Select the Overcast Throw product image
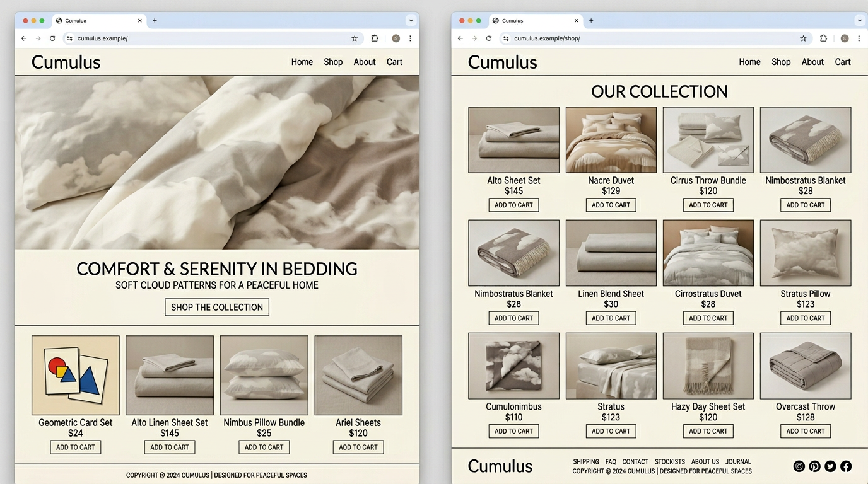This screenshot has width=868, height=484. 805,366
